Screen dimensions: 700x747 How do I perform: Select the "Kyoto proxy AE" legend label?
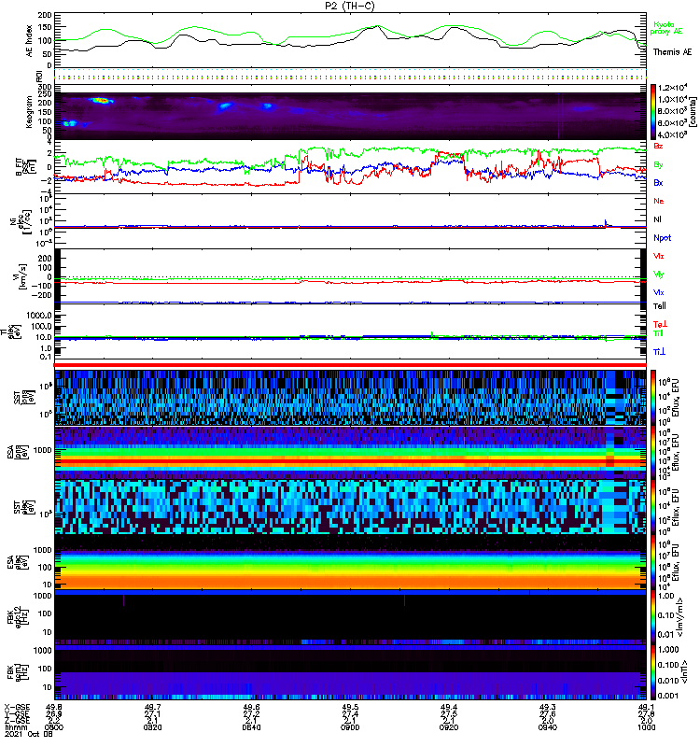click(x=666, y=28)
